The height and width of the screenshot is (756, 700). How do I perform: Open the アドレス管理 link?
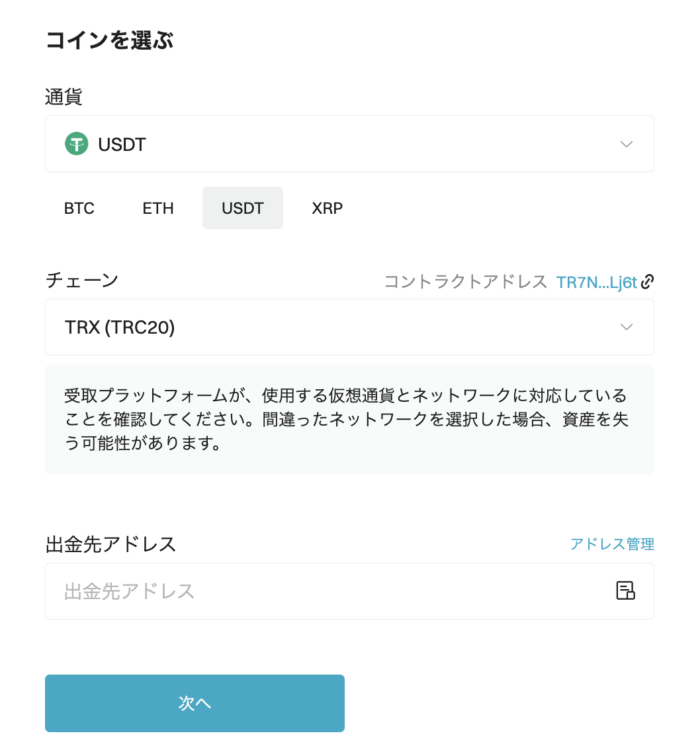coord(612,544)
